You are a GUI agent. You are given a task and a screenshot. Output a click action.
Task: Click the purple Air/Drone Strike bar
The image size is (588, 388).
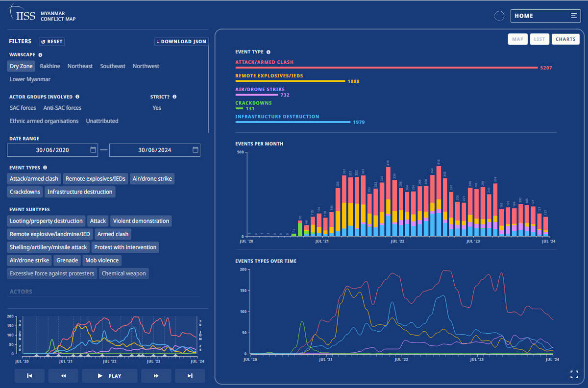[x=257, y=95]
